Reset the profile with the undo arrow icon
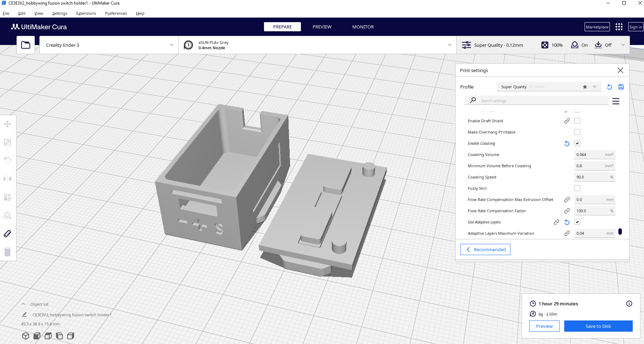This screenshot has height=344, width=644. (x=610, y=87)
